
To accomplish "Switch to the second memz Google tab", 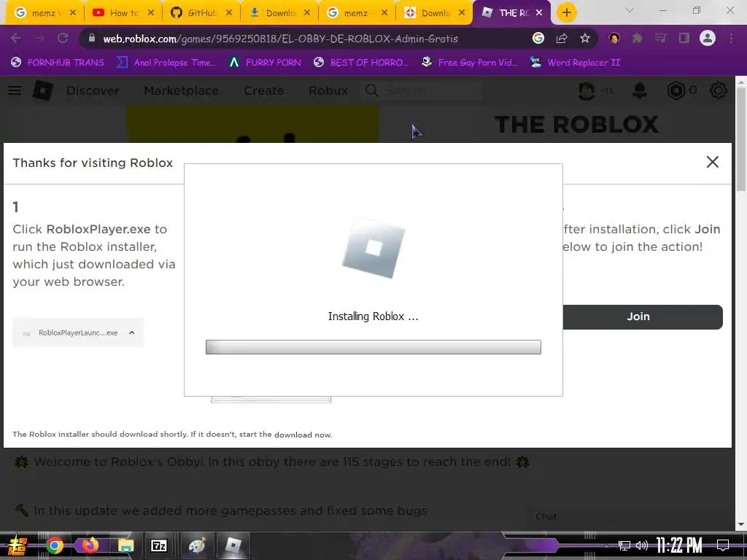I will click(x=357, y=13).
